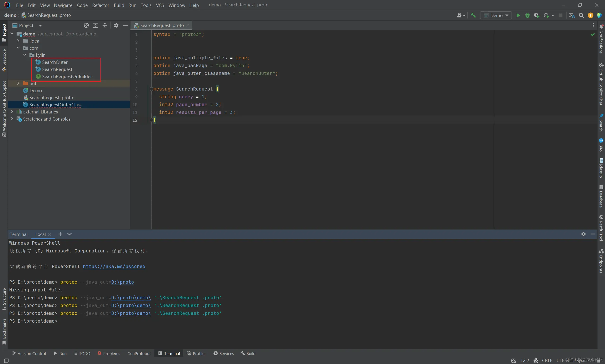The height and width of the screenshot is (364, 605).
Task: Run the Demo configuration with green play button
Action: [x=518, y=15]
